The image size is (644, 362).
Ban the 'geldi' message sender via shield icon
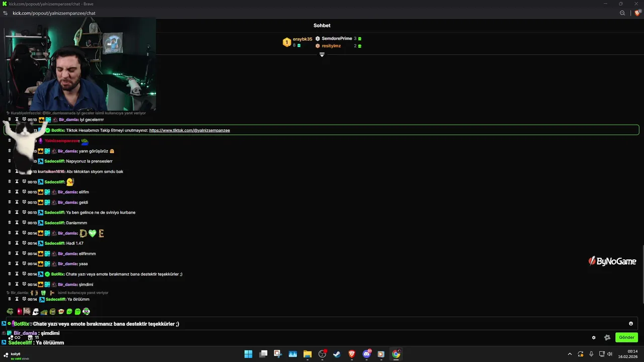pyautogui.click(x=24, y=202)
